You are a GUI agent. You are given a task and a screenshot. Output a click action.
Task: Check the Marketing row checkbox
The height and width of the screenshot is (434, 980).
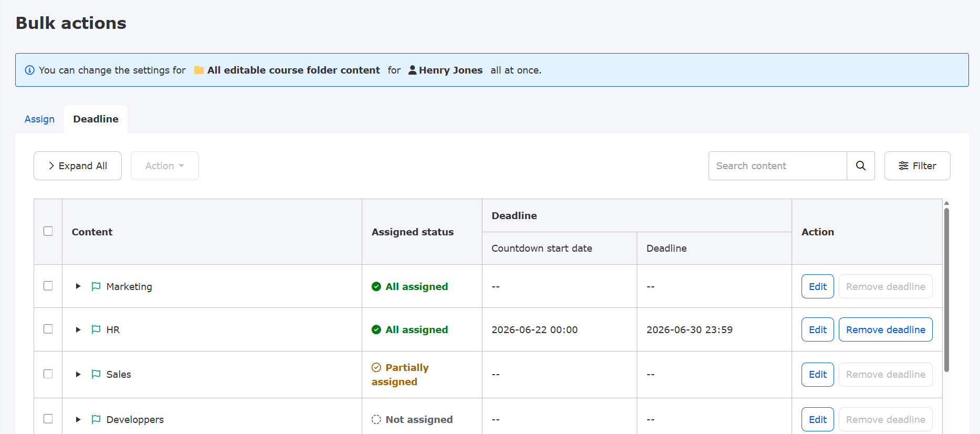pyautogui.click(x=48, y=286)
